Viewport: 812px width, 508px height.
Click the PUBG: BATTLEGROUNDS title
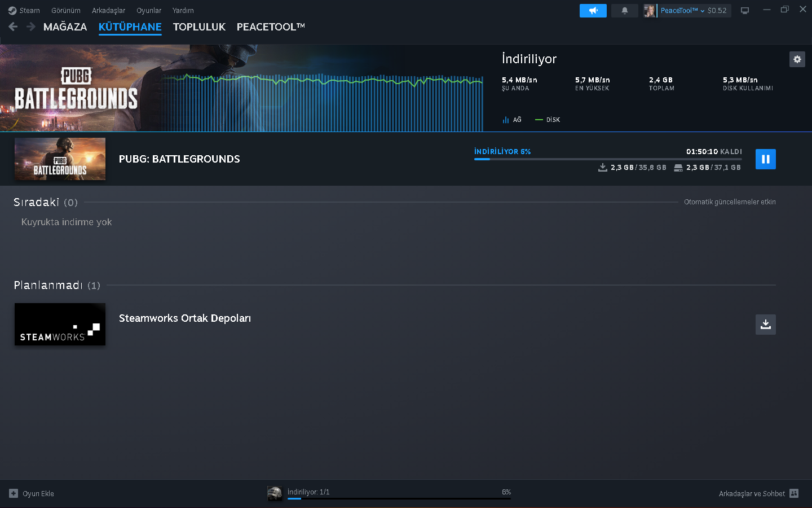[179, 159]
